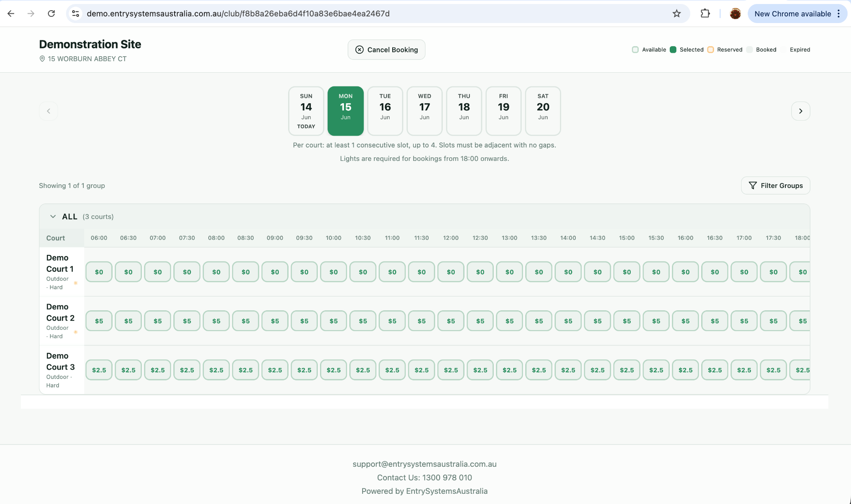Click the Booked legend swatch
This screenshot has height=504, width=851.
tap(750, 50)
